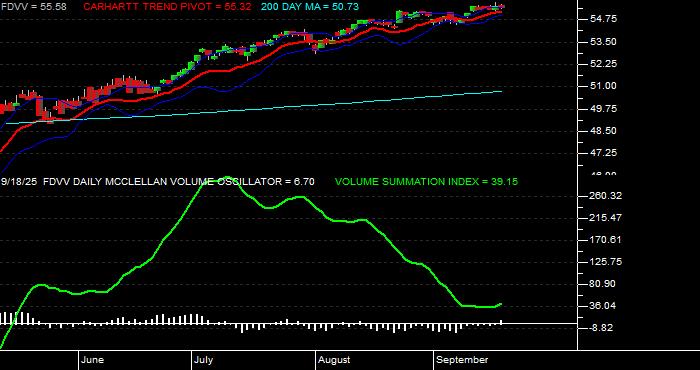Click the 200 DAY MA = 50.73 label
This screenshot has width=700, height=370.
[x=310, y=7]
